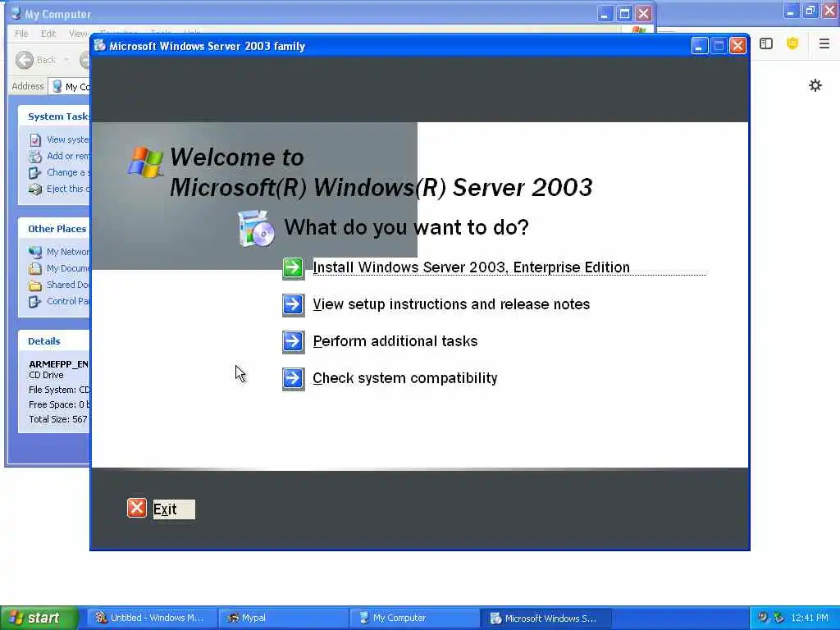Click the Back button in My Computer window
Image resolution: width=840 pixels, height=630 pixels.
point(35,59)
